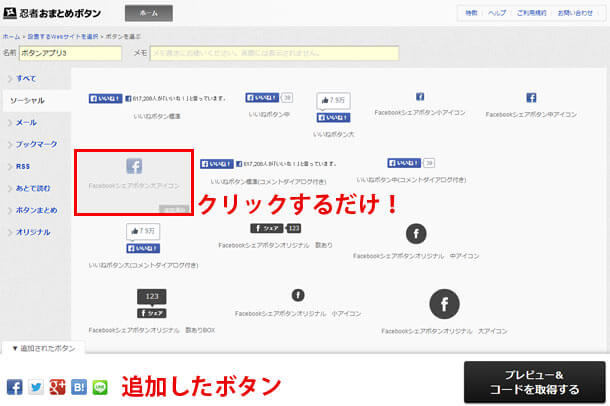610x406 pixels.
Task: Open the ご利用規約 terms link
Action: (531, 13)
